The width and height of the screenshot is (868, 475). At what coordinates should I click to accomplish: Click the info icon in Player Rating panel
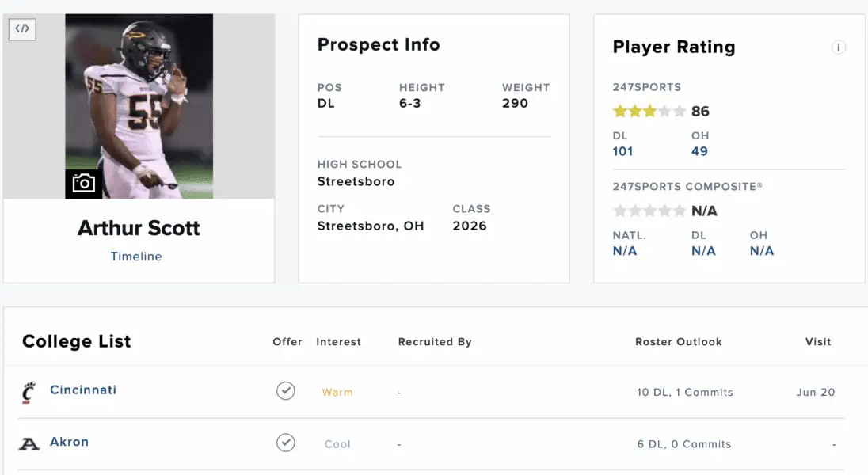coord(838,47)
